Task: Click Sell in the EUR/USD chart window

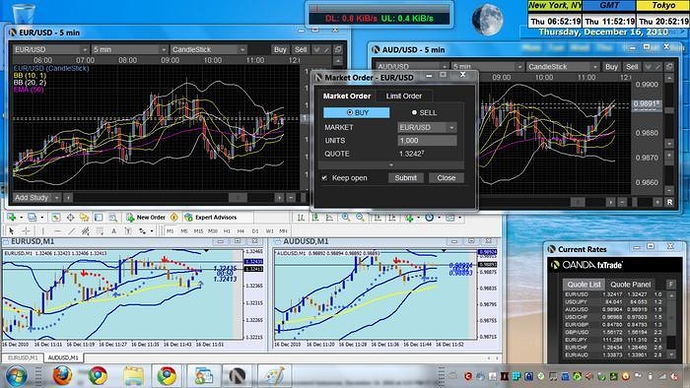Action: pos(301,49)
